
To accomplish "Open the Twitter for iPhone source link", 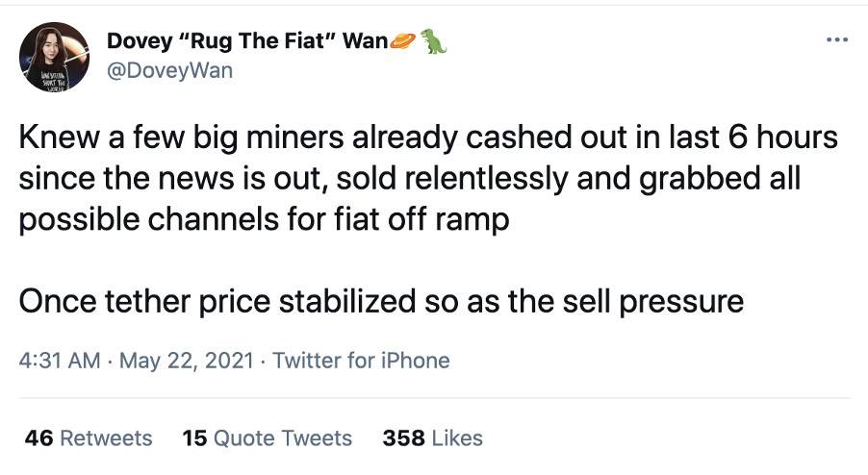I will tap(361, 361).
